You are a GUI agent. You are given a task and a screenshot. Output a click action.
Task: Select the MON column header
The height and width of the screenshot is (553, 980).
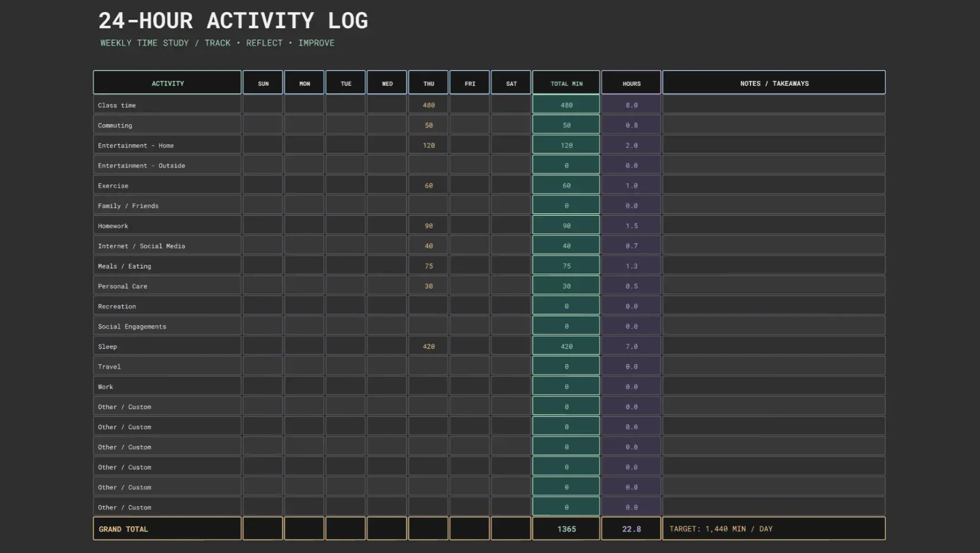(x=304, y=83)
